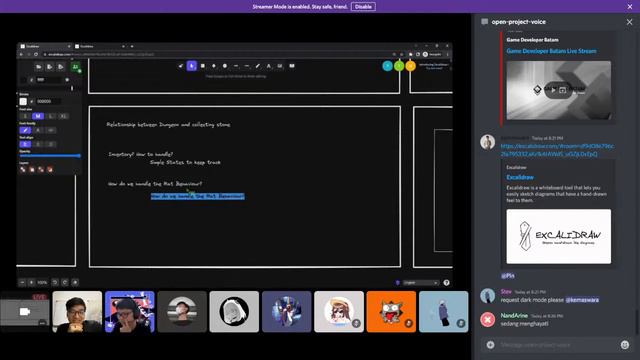This screenshot has width=640, height=360.
Task: Set text align to right
Action: [51, 144]
